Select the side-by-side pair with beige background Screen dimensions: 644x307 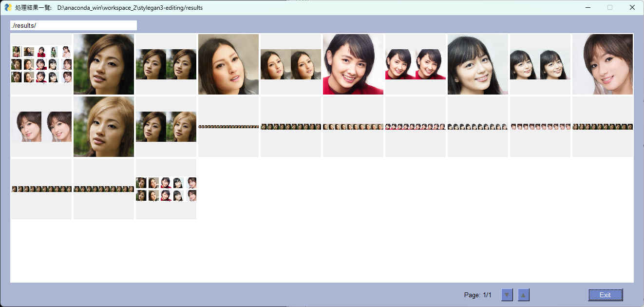pyautogui.click(x=291, y=64)
